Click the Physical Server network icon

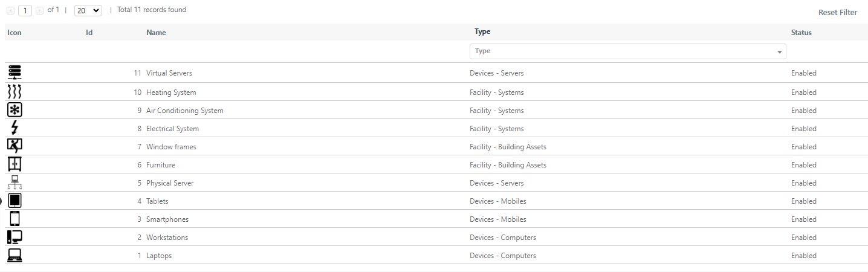pyautogui.click(x=15, y=183)
